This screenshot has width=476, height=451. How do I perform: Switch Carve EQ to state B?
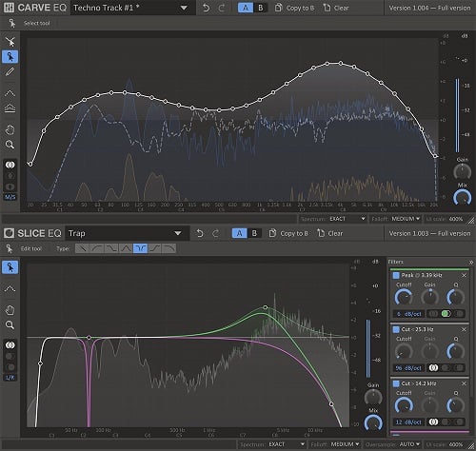point(261,8)
